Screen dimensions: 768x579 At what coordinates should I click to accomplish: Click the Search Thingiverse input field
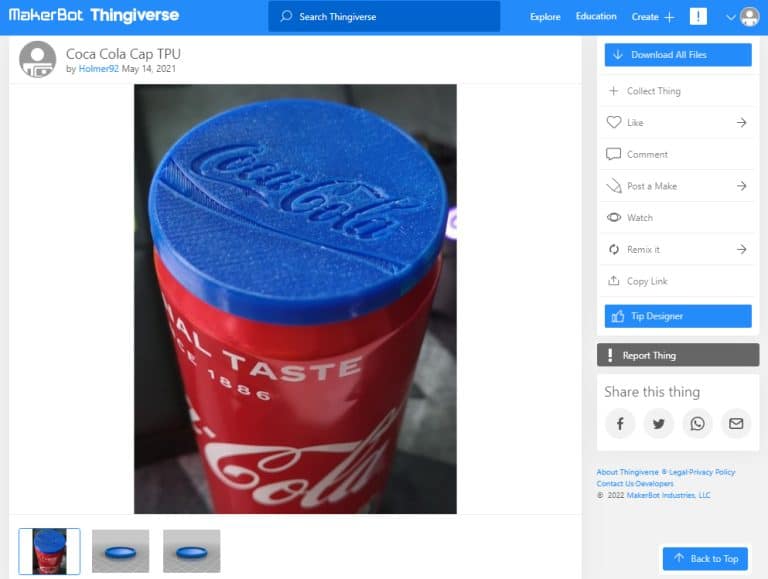click(384, 17)
